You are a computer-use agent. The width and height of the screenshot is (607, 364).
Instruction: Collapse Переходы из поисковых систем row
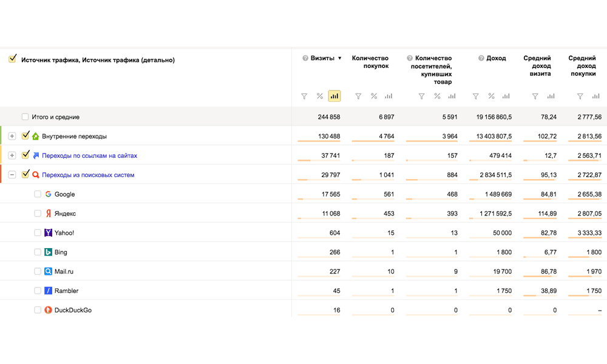pyautogui.click(x=12, y=175)
